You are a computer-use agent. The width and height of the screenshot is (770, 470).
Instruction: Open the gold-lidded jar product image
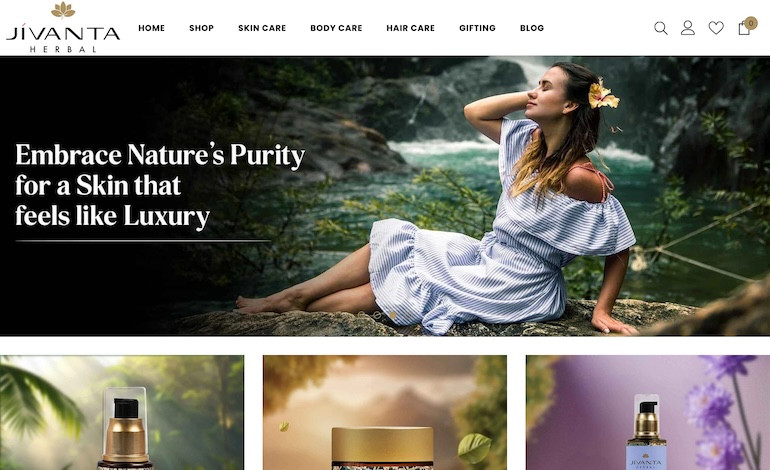click(x=385, y=413)
